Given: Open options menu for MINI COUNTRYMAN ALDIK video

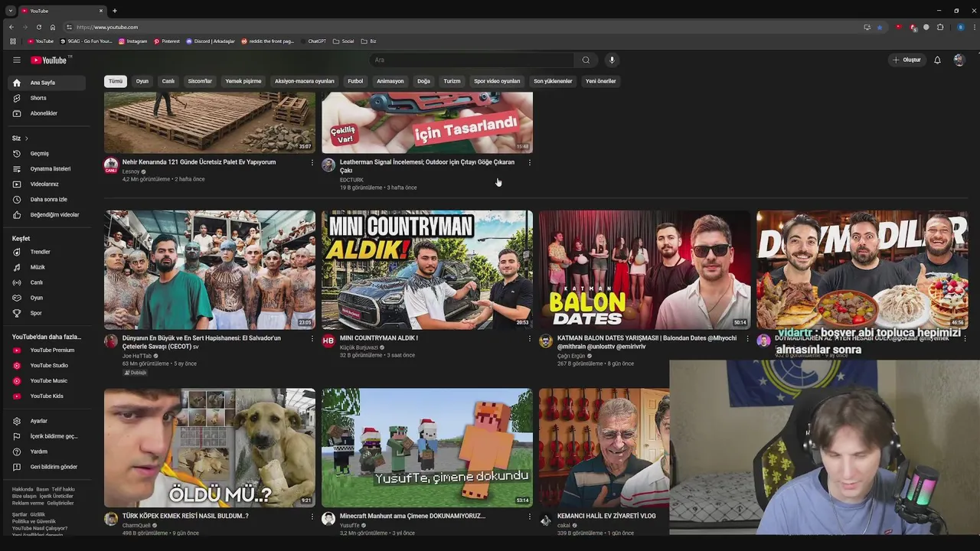Looking at the screenshot, I should (529, 338).
